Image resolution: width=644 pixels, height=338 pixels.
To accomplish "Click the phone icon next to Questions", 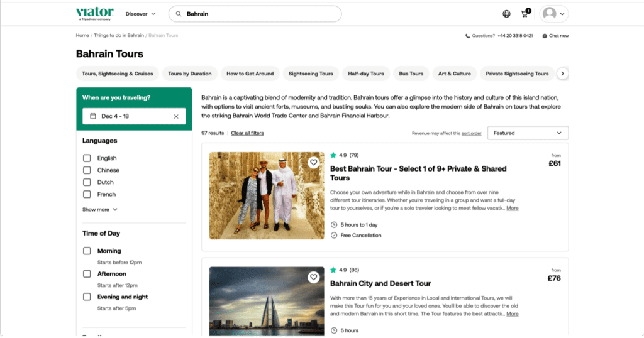I will click(467, 36).
